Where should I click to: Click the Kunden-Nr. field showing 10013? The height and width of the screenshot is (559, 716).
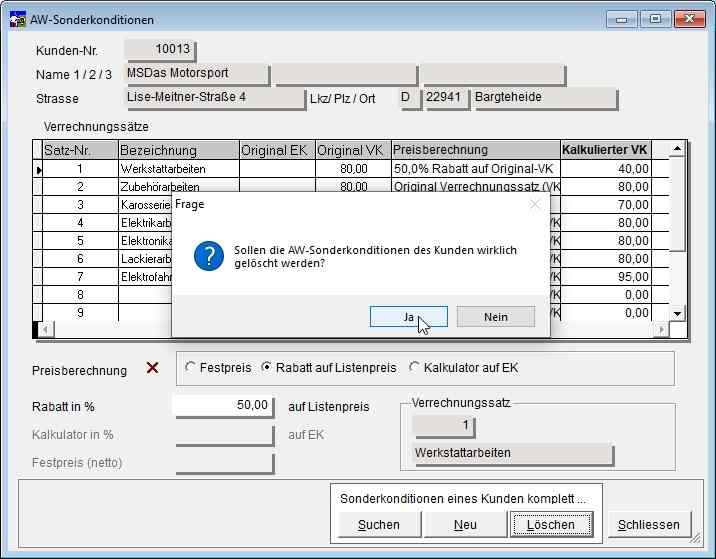[x=160, y=49]
